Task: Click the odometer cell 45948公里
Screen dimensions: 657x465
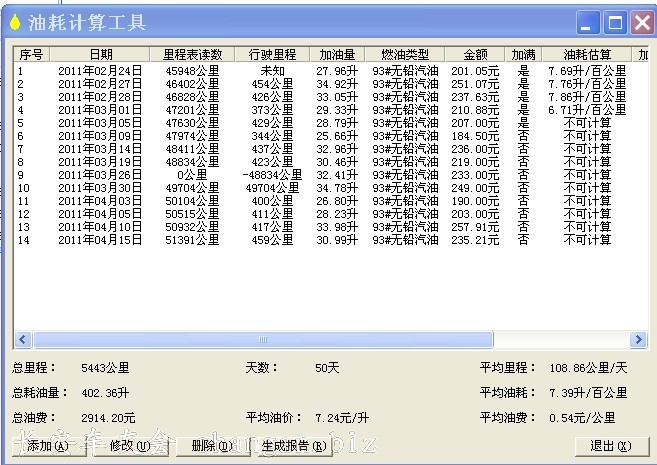Action: tap(192, 71)
